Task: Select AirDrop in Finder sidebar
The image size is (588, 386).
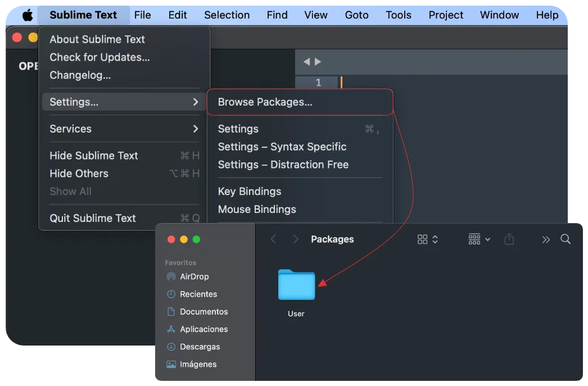Action: tap(194, 276)
